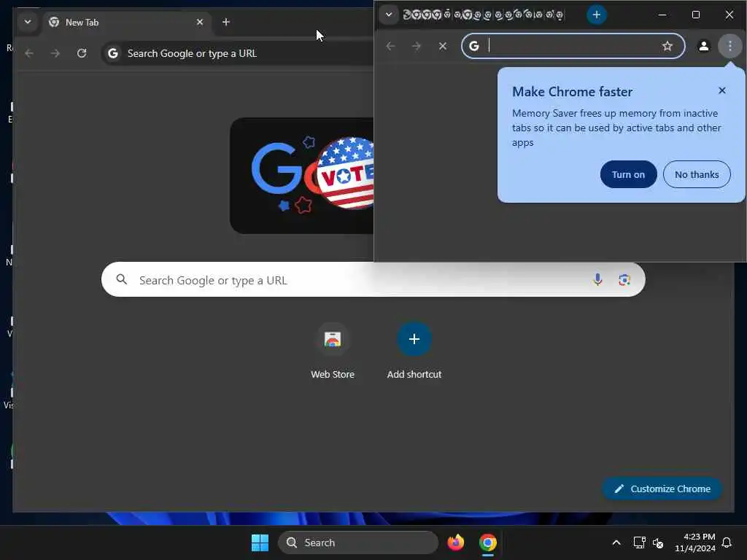Click the taskbar Search box
The image size is (747, 560).
(x=357, y=542)
